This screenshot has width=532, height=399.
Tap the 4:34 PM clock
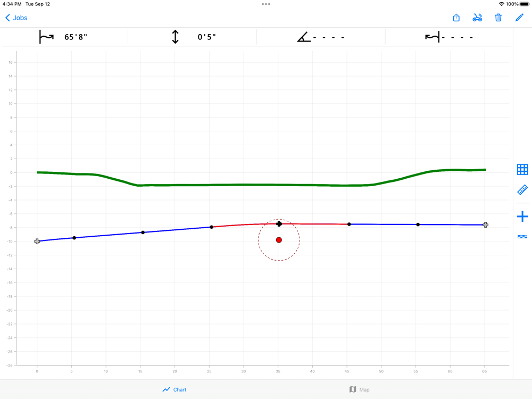coord(12,4)
